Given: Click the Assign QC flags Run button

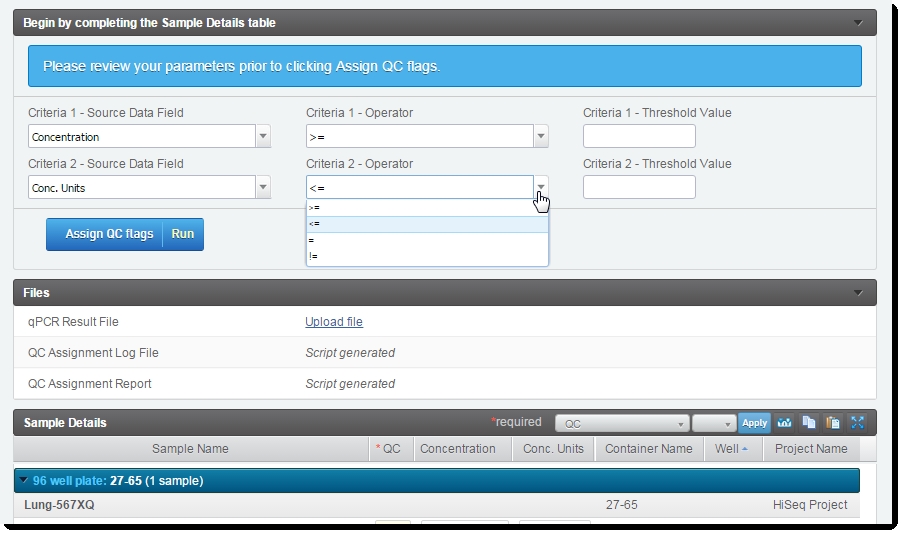Looking at the screenshot, I should [124, 234].
